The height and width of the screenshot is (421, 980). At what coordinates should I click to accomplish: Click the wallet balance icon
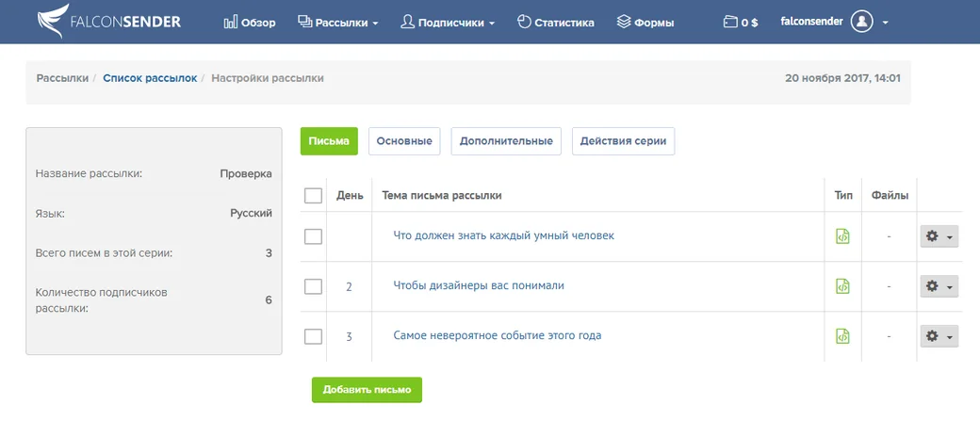[x=730, y=23]
